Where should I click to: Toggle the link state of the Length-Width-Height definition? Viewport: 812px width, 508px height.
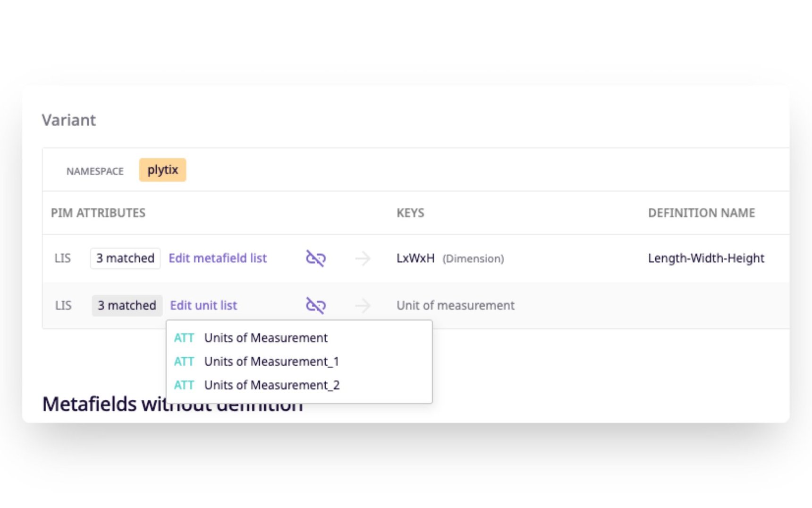coord(315,258)
